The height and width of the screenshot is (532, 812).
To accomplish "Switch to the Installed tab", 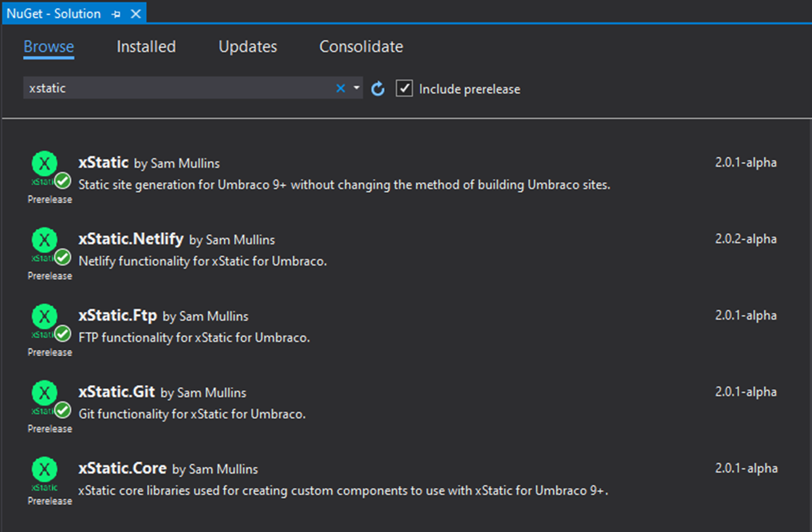I will pos(145,46).
